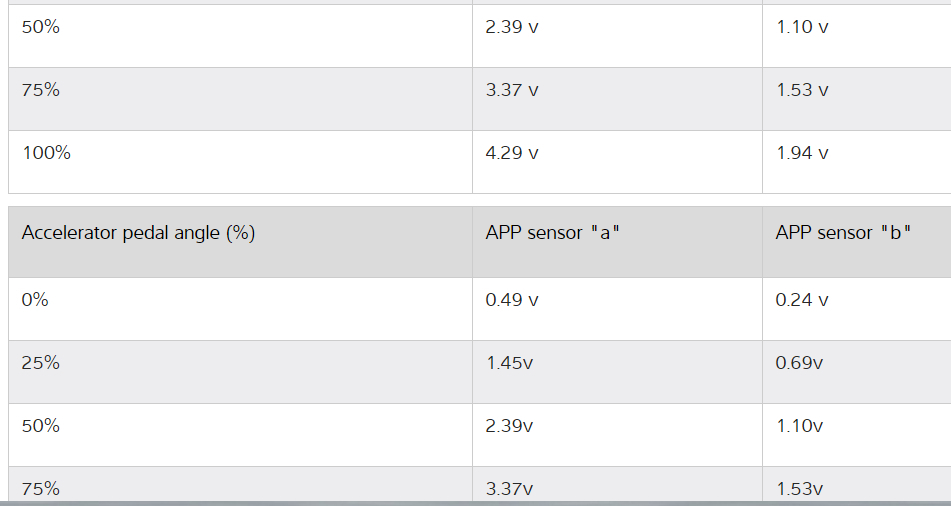This screenshot has width=951, height=506.
Task: Select the 0.49 v value cell
Action: (512, 300)
